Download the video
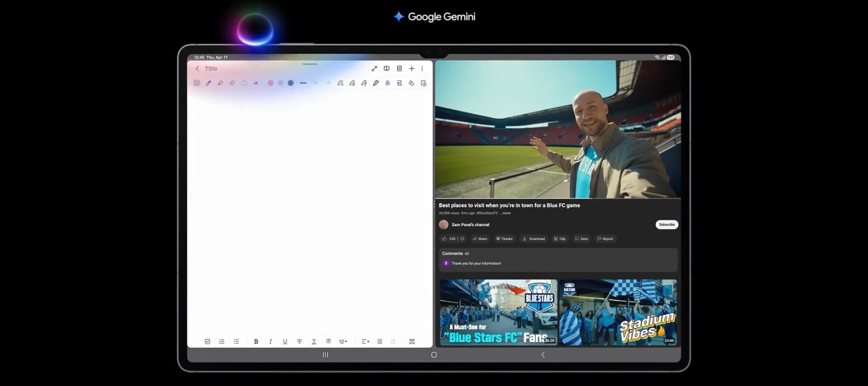The height and width of the screenshot is (386, 868). tap(533, 239)
